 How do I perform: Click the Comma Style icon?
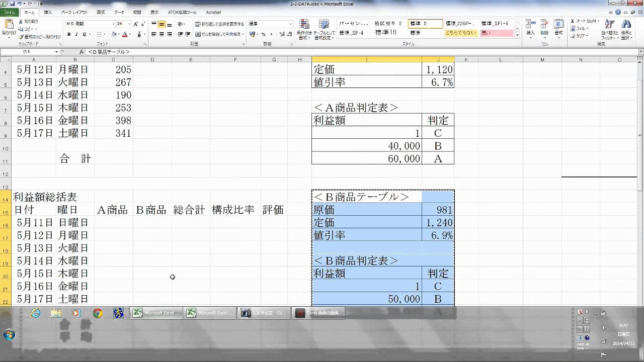(271, 34)
